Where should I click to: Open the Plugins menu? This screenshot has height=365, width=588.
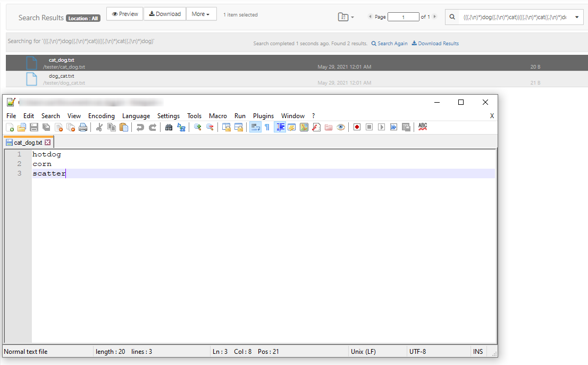tap(263, 116)
